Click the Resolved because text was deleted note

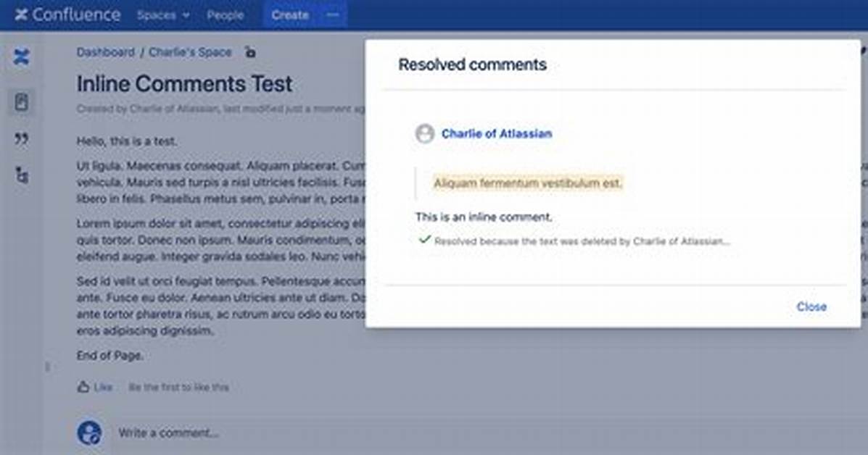click(x=582, y=241)
